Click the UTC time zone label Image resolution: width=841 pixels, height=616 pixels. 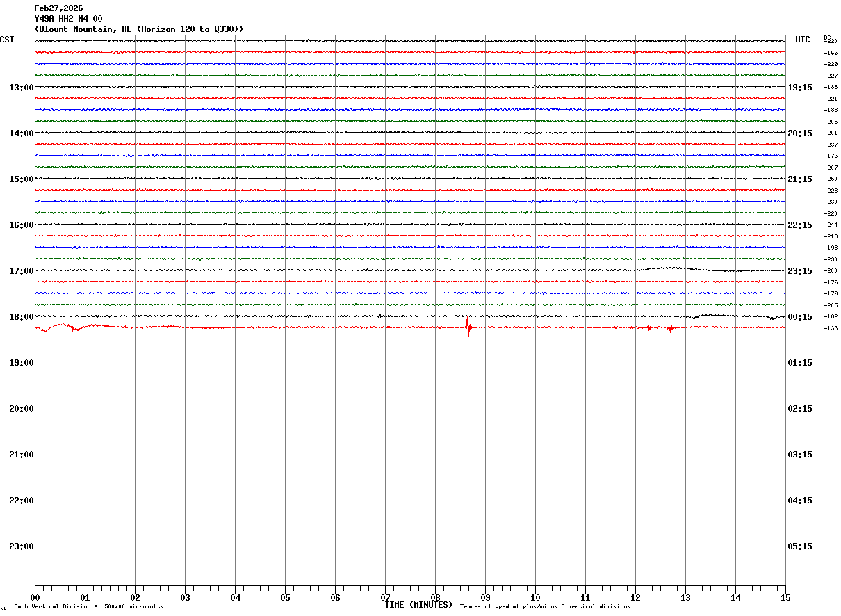click(803, 40)
